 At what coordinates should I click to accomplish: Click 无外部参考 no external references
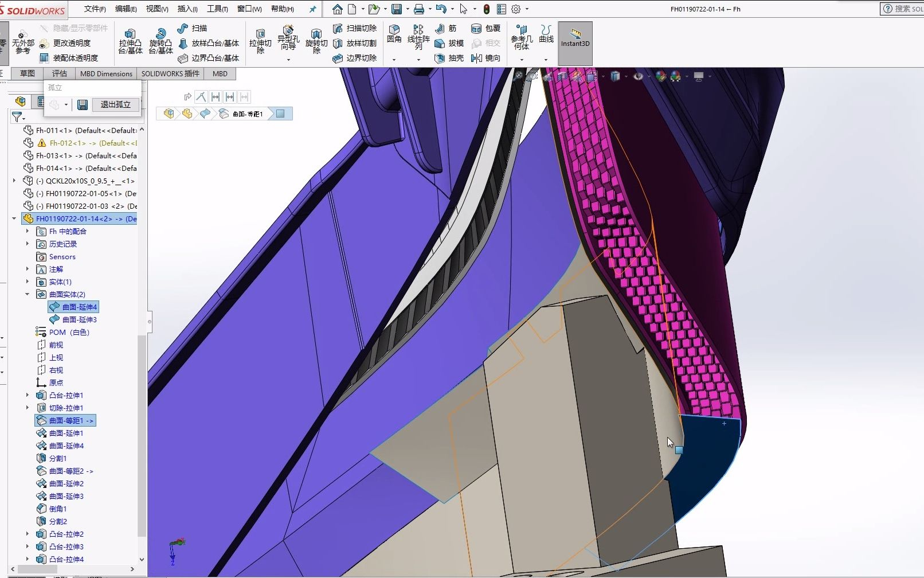coord(23,42)
